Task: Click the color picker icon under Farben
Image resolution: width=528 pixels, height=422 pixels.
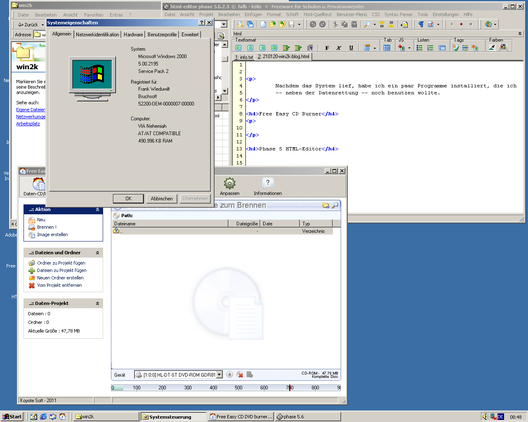Action: [492, 47]
